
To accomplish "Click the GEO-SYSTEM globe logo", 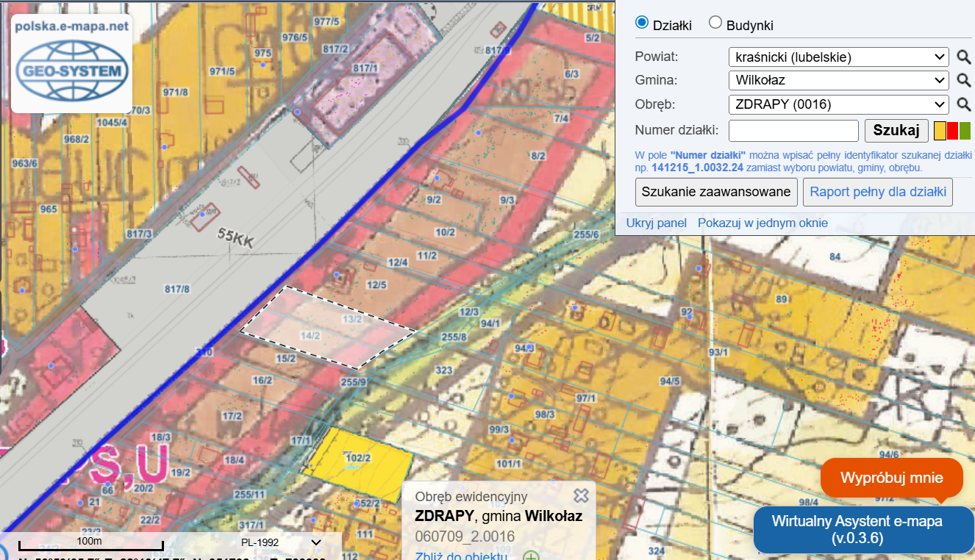I will pos(71,71).
